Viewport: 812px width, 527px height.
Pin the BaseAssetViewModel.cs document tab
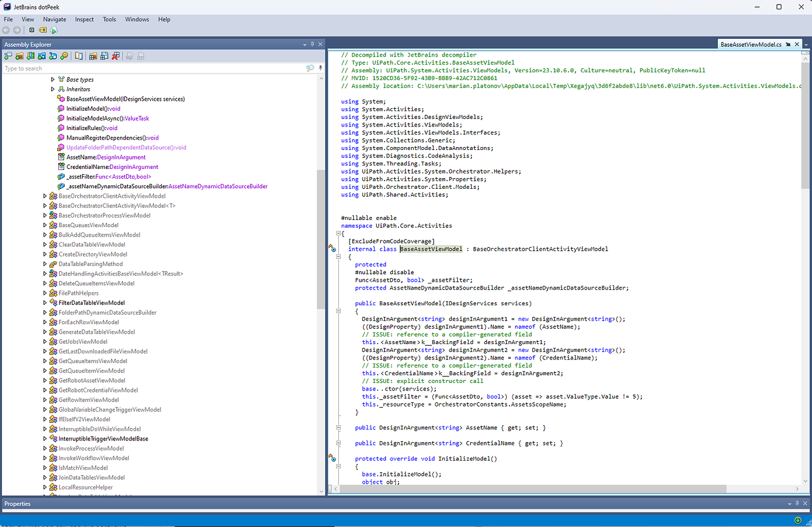788,44
